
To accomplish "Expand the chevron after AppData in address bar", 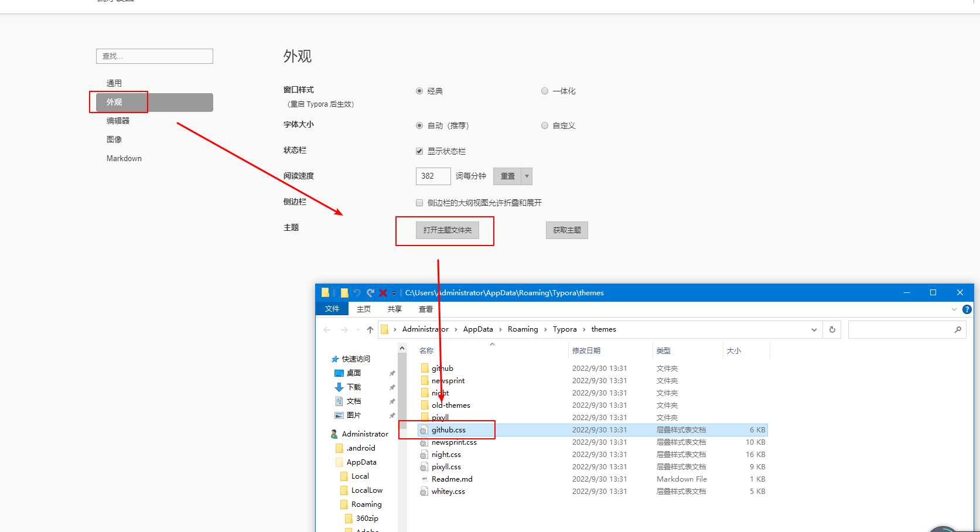I will 501,330.
